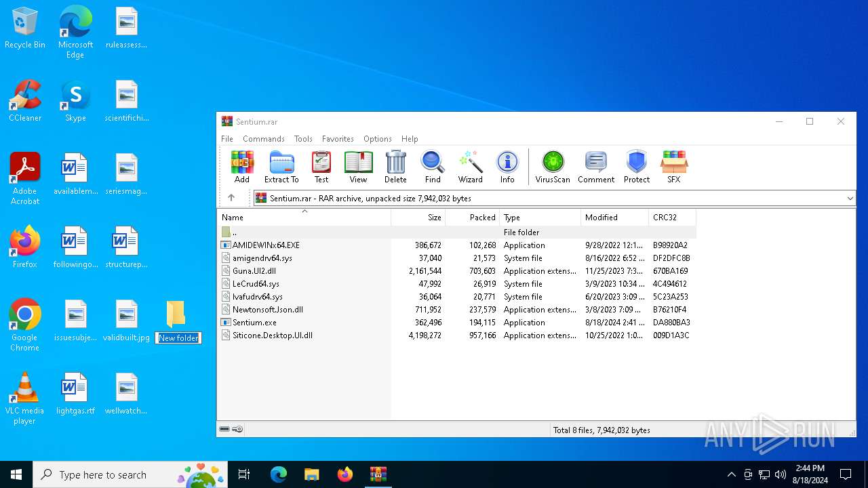Open the archive path dropdown
Image resolution: width=868 pixels, height=488 pixels.
[x=850, y=198]
